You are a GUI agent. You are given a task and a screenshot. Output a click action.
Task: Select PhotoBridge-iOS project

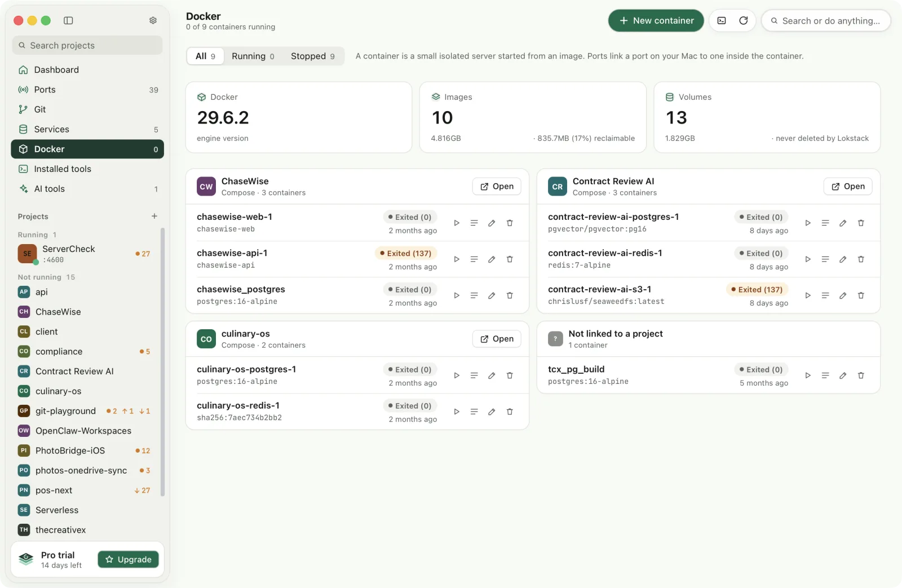click(85, 450)
